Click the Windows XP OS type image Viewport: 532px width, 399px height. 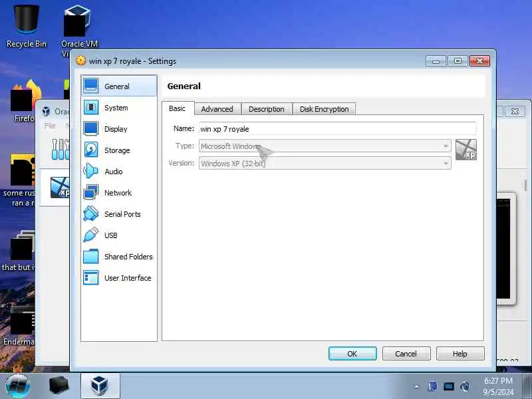point(466,150)
